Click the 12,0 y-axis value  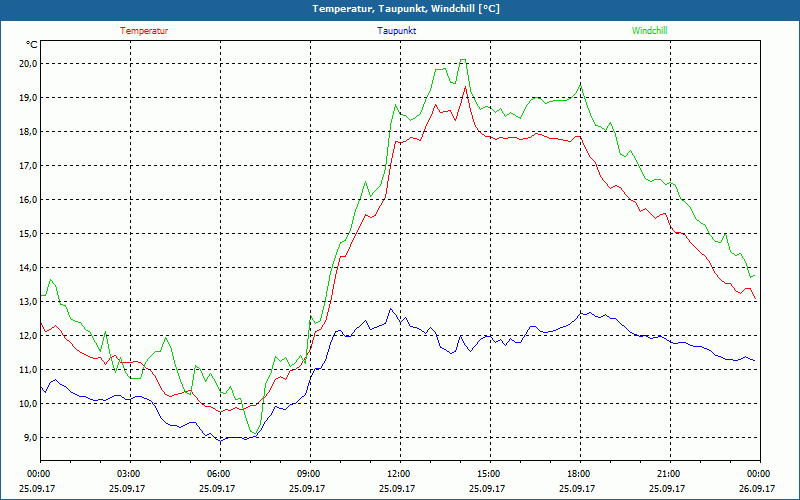pyautogui.click(x=28, y=336)
